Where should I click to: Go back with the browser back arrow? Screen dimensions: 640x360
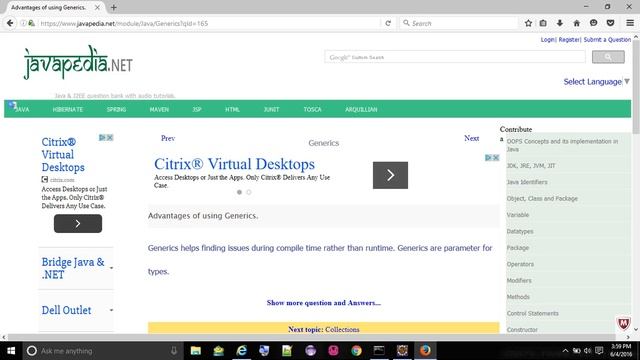tap(10, 23)
